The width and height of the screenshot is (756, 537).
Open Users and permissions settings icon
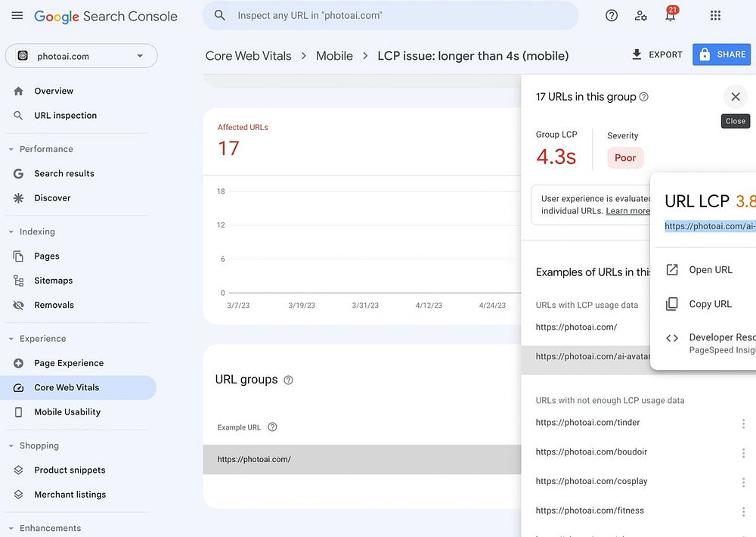(641, 16)
